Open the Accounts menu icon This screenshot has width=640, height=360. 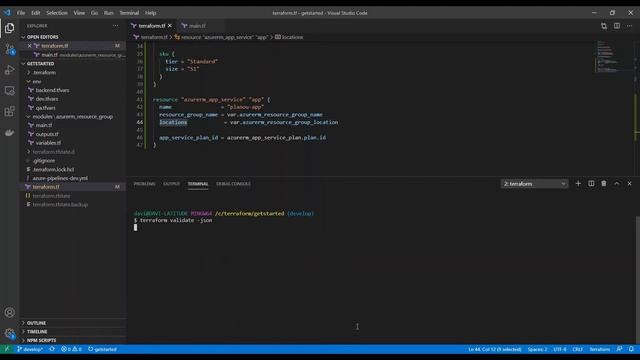coord(9,313)
